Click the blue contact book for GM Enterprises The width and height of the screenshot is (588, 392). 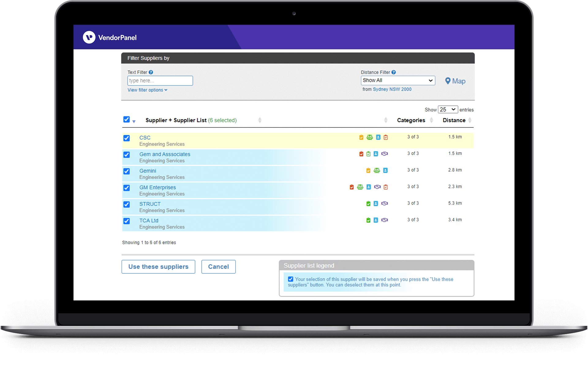[x=369, y=187]
